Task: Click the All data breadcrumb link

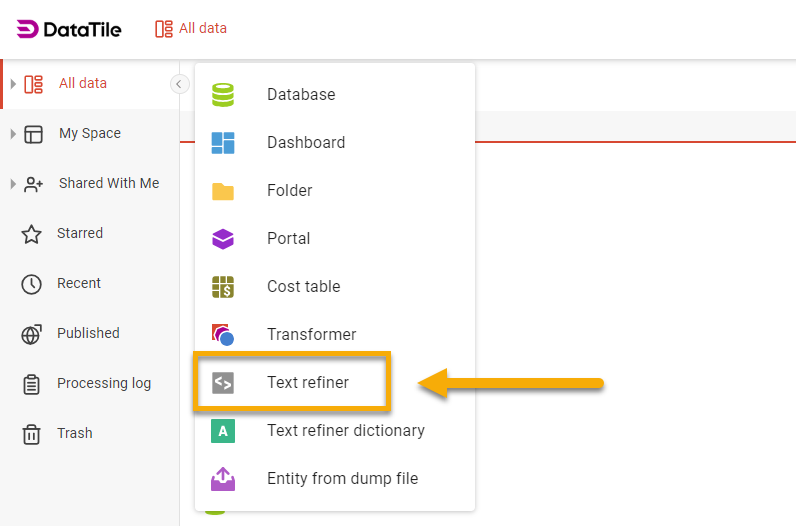Action: tap(202, 28)
